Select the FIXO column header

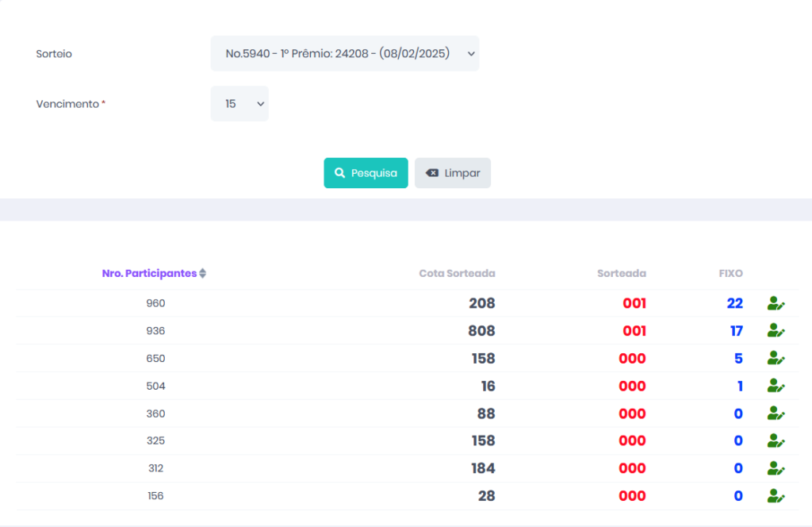(730, 274)
